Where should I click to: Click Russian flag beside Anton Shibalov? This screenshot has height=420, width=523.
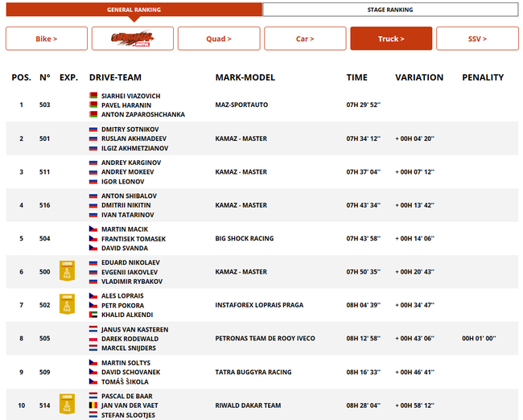coord(93,196)
